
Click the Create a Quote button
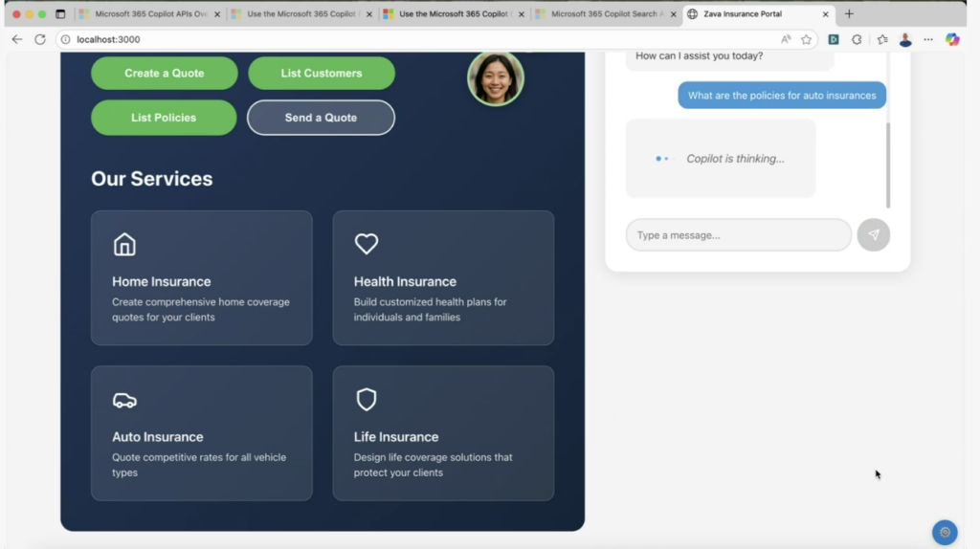165,73
